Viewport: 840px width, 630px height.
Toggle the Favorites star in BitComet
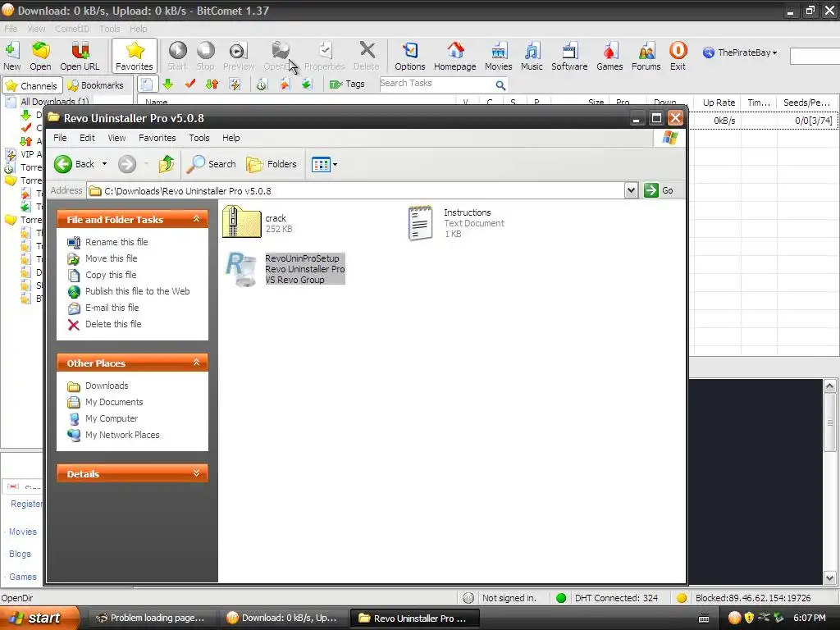[x=134, y=56]
